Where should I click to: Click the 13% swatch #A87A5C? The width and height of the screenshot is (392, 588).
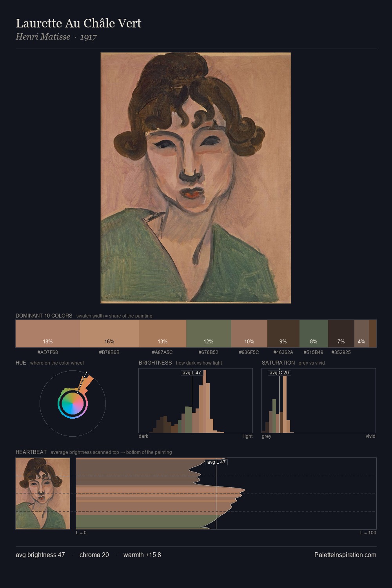163,334
